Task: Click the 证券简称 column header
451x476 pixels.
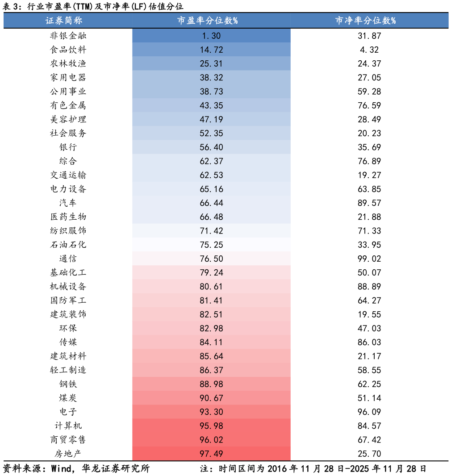Action: point(64,21)
